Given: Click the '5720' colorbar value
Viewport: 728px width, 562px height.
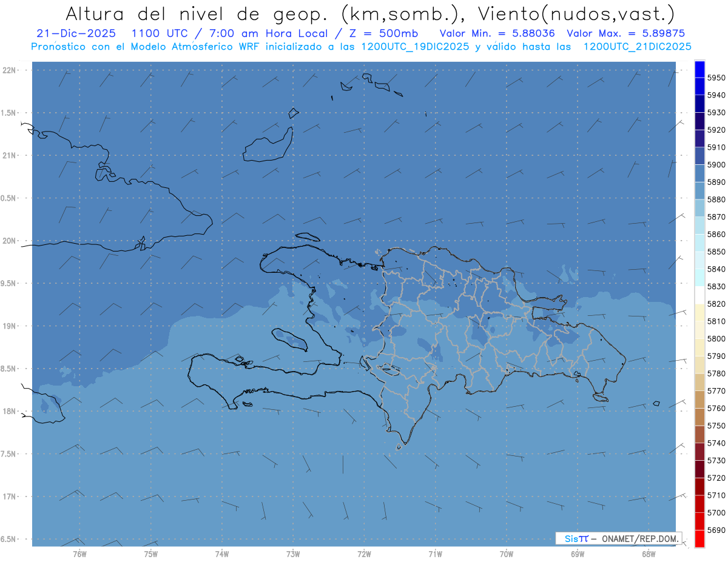Looking at the screenshot, I should (x=716, y=478).
